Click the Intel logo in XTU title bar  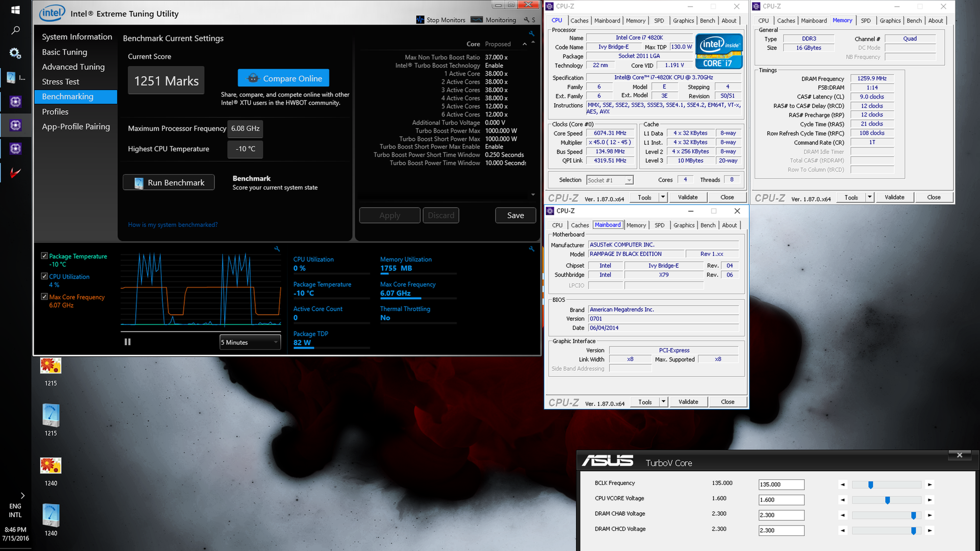point(52,13)
